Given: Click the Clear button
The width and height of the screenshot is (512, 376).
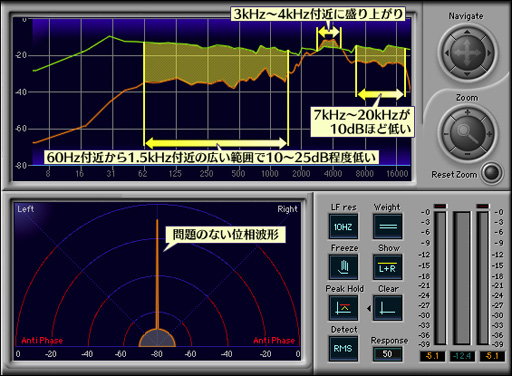Looking at the screenshot, I should point(388,308).
